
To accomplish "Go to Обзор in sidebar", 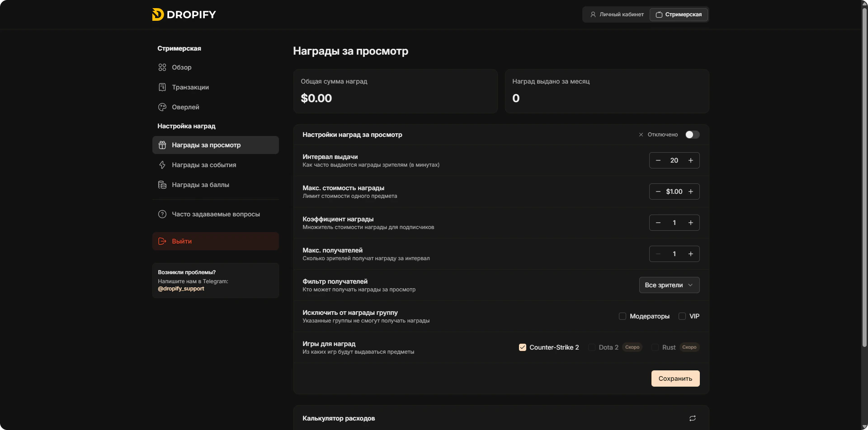I will tap(216, 67).
